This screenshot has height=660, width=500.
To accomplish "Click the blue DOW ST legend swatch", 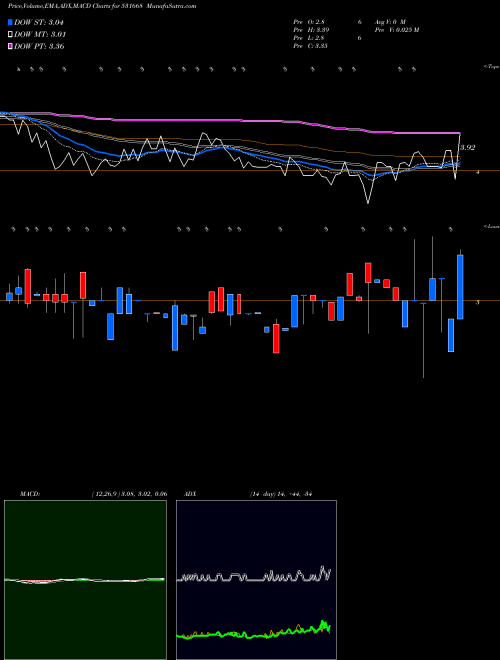I will click(10, 22).
